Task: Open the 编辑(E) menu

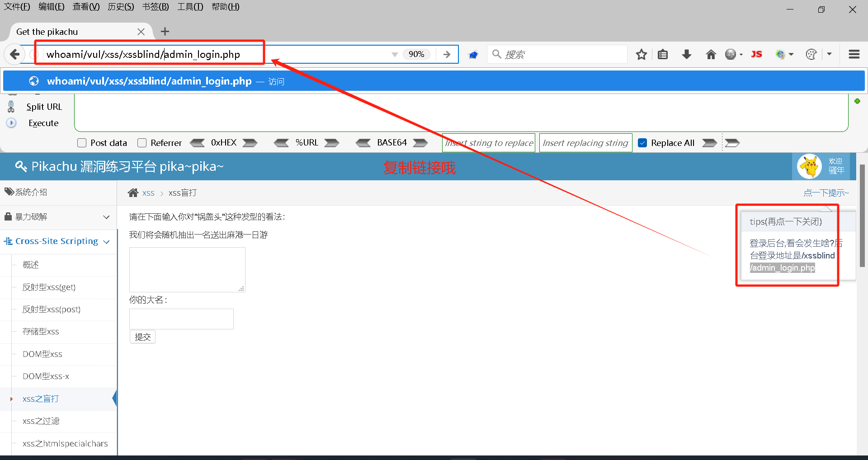Action: tap(52, 7)
